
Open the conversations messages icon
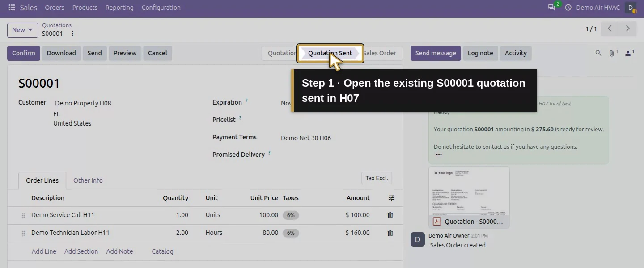(551, 8)
